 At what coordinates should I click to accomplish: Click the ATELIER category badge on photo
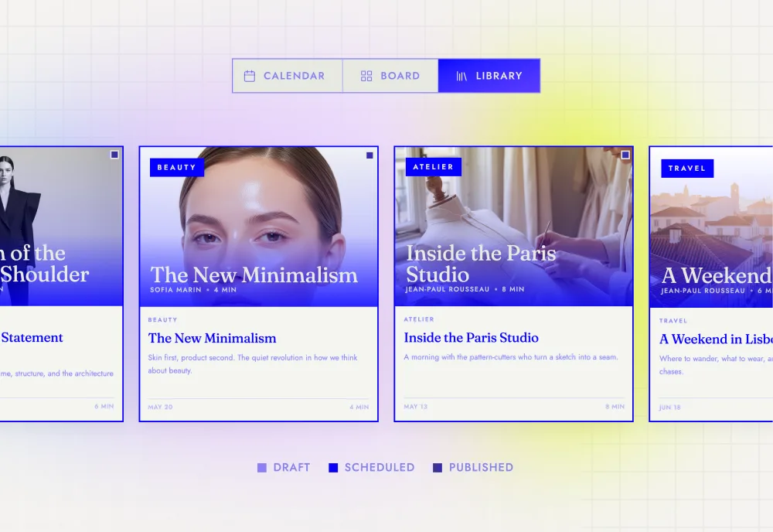[434, 167]
